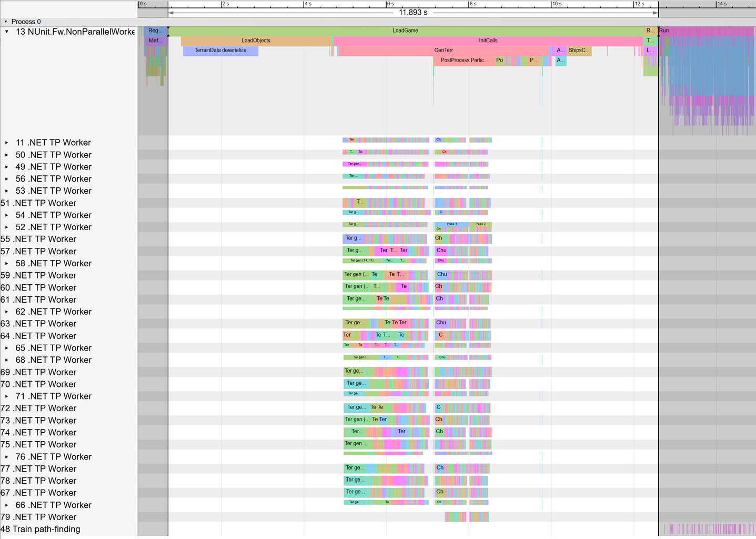This screenshot has height=539, width=756.
Task: Expand the 11 .NET TP Worker track
Action: (x=7, y=143)
